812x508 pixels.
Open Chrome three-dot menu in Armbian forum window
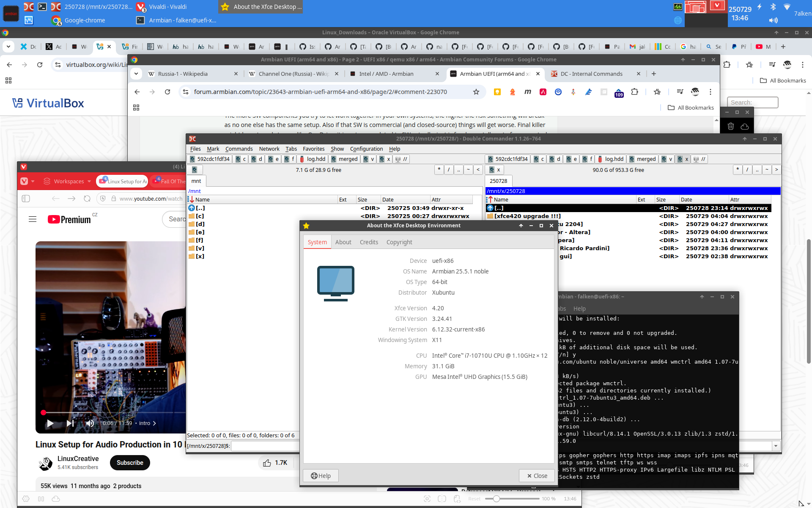[x=710, y=92]
